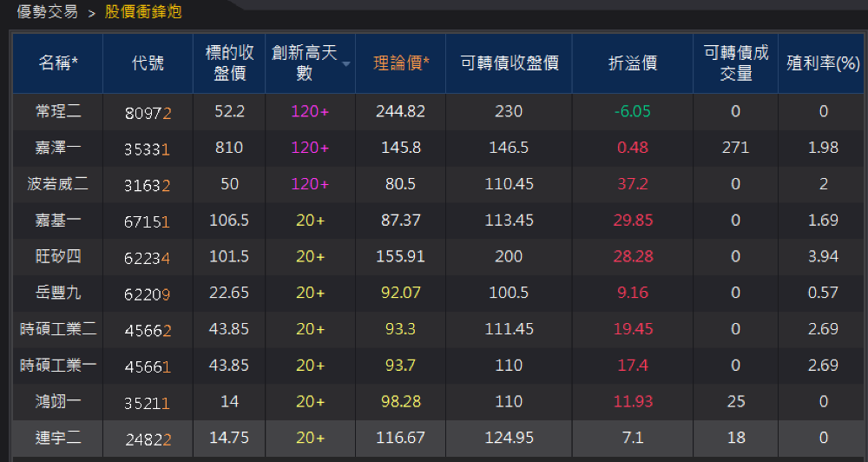Click 可轉債收盤價 value 124.95
This screenshot has height=462, width=868.
tap(510, 438)
